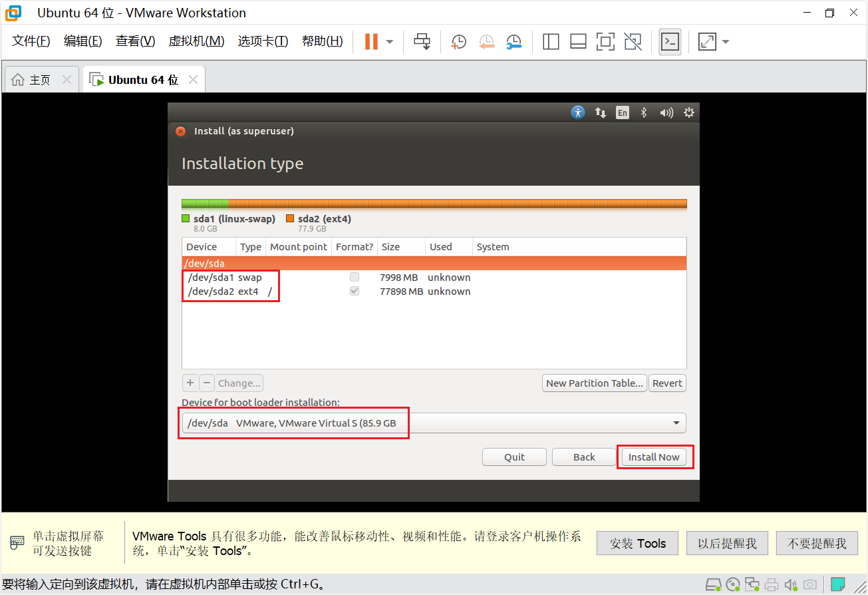
Task: Click the green sda1 linux-swap bar segment
Action: tap(205, 204)
